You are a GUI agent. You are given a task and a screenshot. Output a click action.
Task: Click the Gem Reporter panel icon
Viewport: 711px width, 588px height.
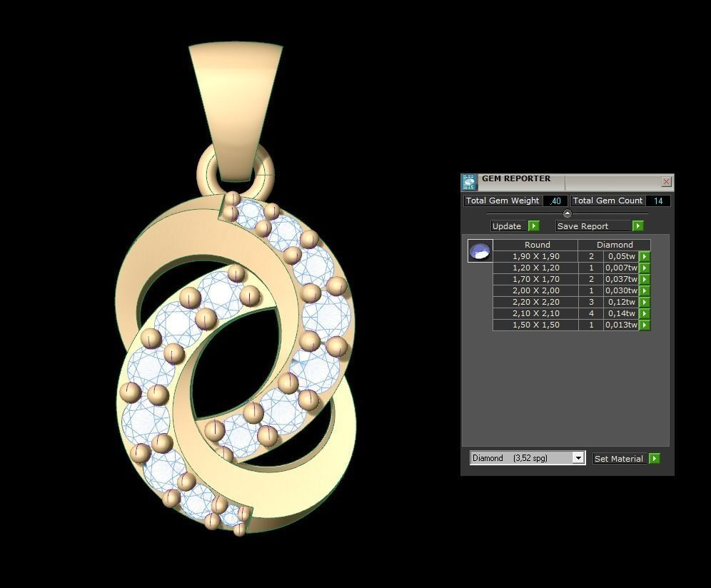click(x=469, y=182)
